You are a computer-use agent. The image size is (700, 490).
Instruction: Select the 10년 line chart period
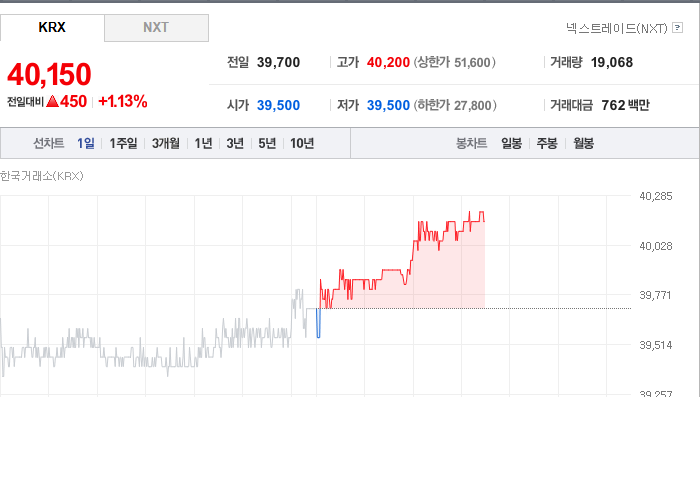(302, 143)
